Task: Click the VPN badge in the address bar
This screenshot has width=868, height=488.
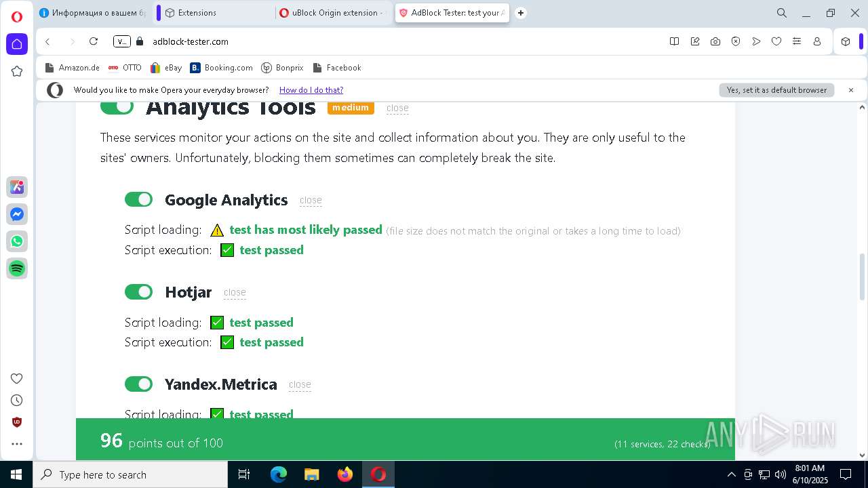Action: [x=122, y=41]
